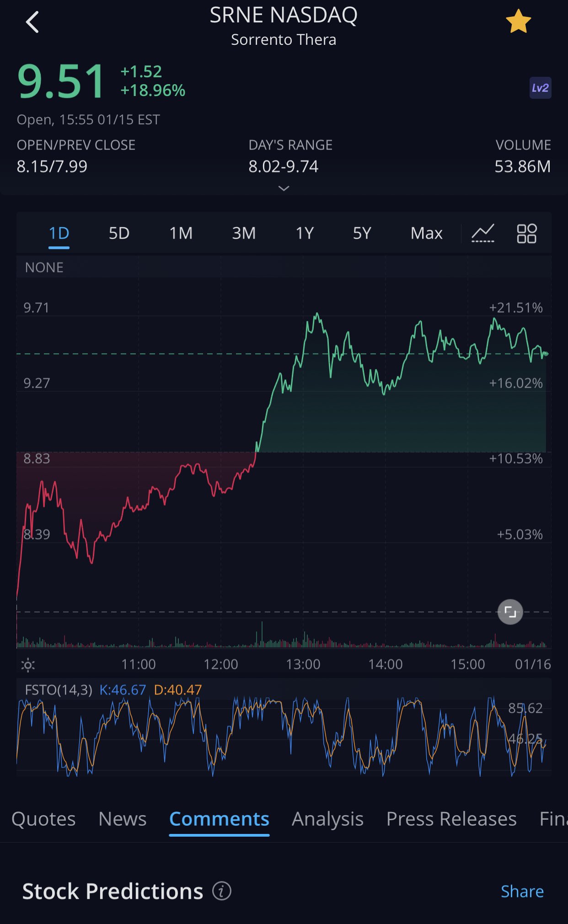Open chart settings gear icon
This screenshot has width=568, height=924.
click(28, 665)
